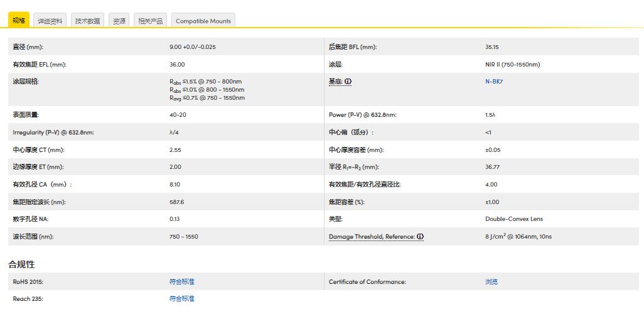This screenshot has height=324, width=644.
Task: Click the 合规性 section heading
Action: pyautogui.click(x=21, y=264)
